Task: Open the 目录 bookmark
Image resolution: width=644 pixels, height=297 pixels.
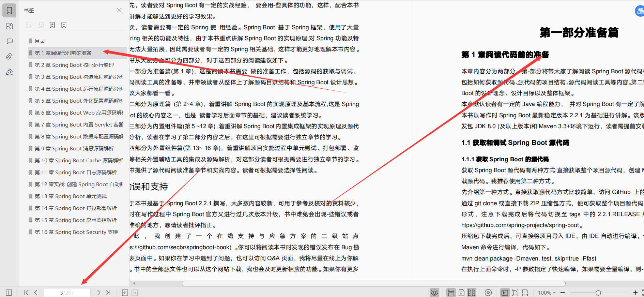Action: point(40,41)
